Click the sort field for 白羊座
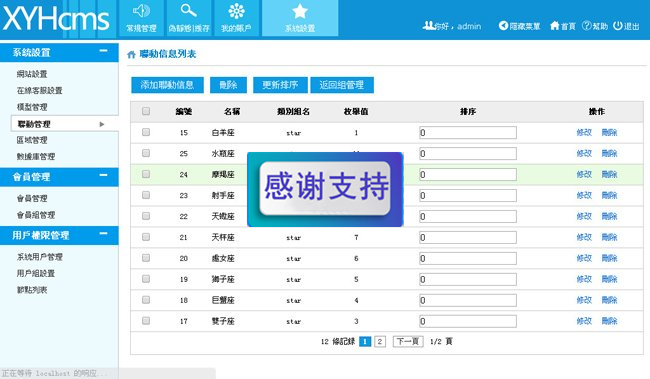This screenshot has width=650, height=379. (468, 133)
